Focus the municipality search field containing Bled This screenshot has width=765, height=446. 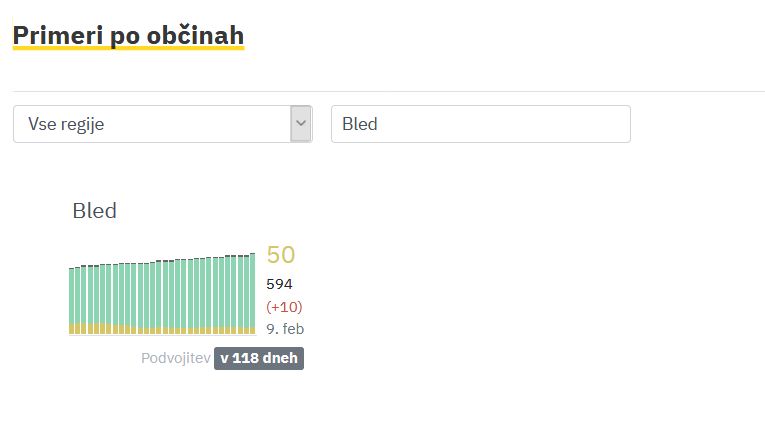pyautogui.click(x=480, y=124)
